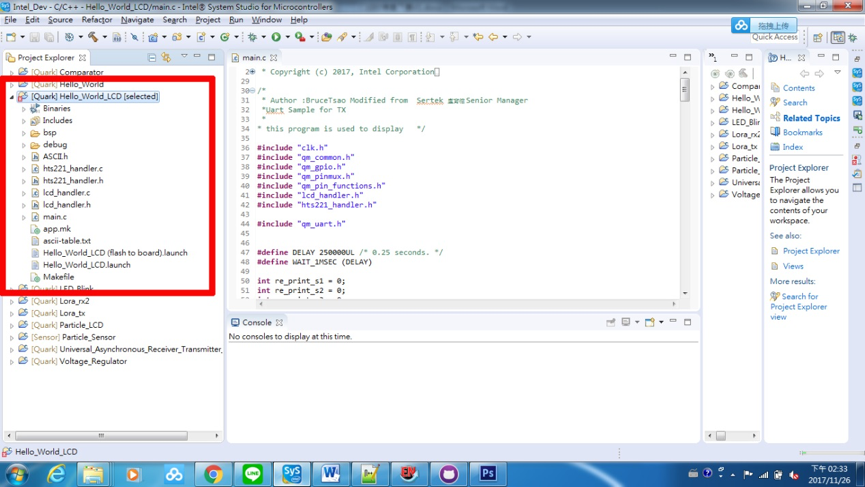Viewport: 865px width, 487px height.
Task: Select hts221_handler.h in the tree
Action: click(x=73, y=181)
